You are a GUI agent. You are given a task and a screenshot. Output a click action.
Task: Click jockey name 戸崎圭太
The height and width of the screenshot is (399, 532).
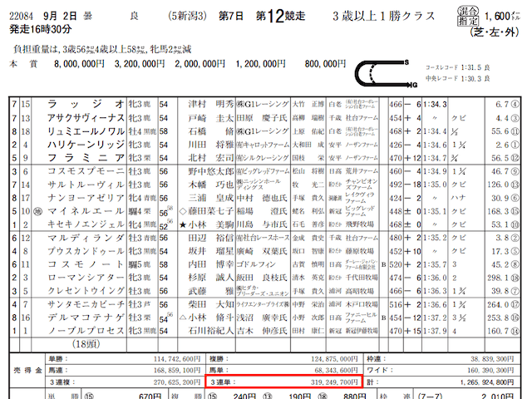click(x=210, y=118)
